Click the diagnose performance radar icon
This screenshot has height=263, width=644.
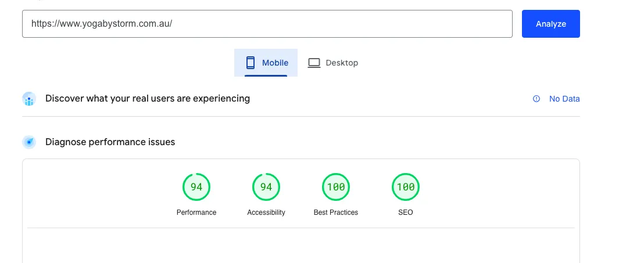29,142
